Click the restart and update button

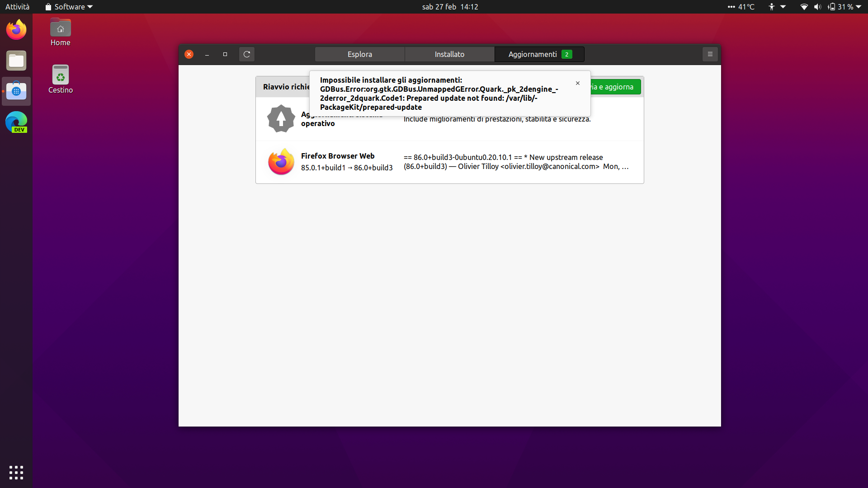click(x=615, y=87)
